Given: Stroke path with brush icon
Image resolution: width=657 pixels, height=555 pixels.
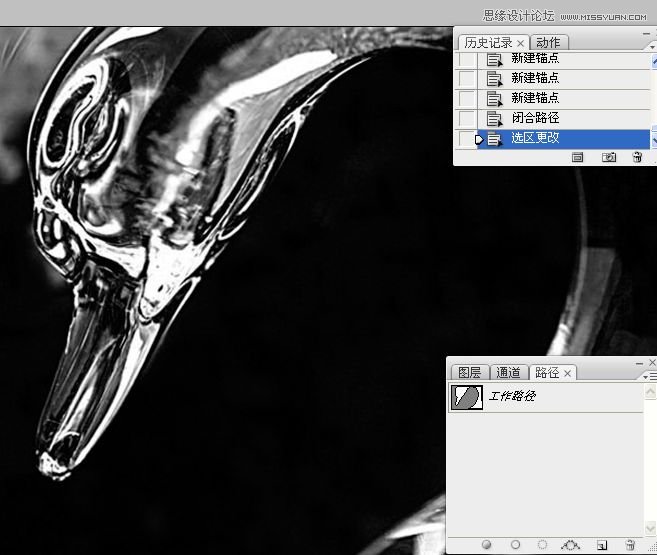Looking at the screenshot, I should pyautogui.click(x=516, y=545).
